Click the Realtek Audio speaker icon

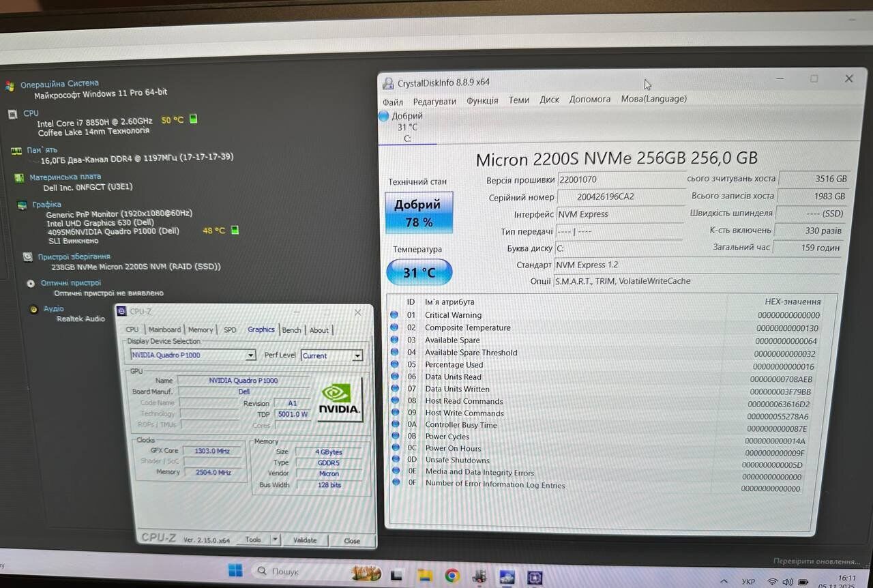[34, 309]
